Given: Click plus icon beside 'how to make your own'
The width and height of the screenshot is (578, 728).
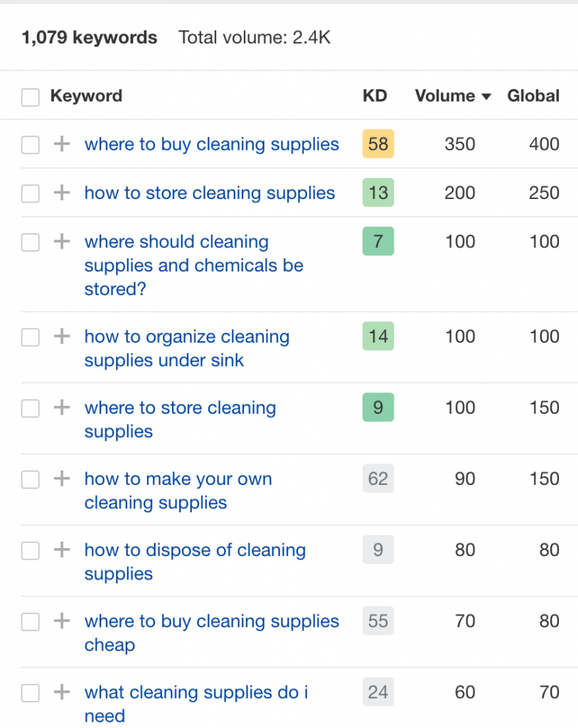Looking at the screenshot, I should click(x=62, y=478).
